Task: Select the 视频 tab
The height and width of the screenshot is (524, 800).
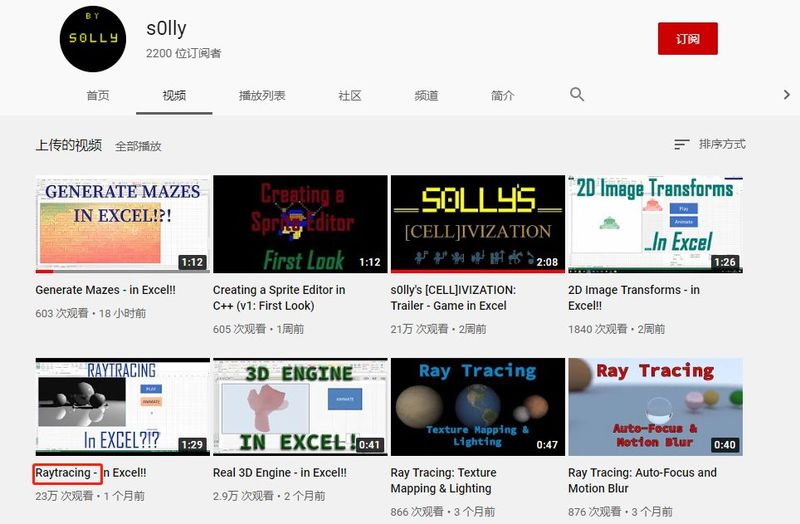Action: point(174,95)
